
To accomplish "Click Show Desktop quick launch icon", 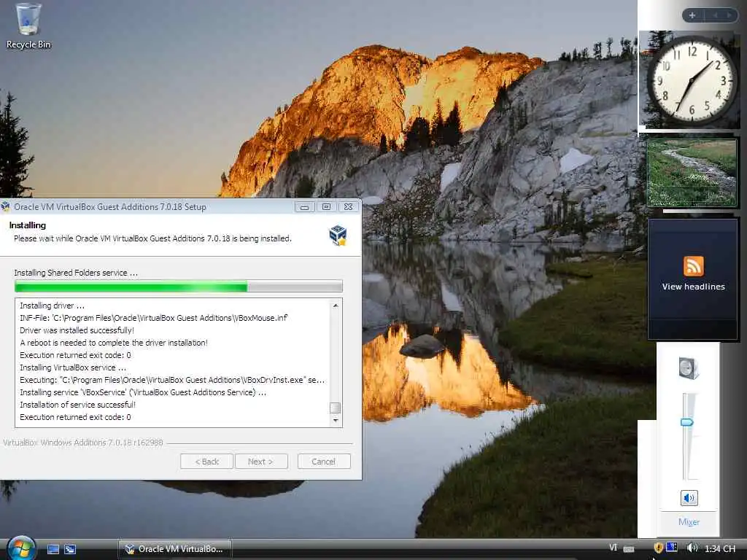I will 53,549.
